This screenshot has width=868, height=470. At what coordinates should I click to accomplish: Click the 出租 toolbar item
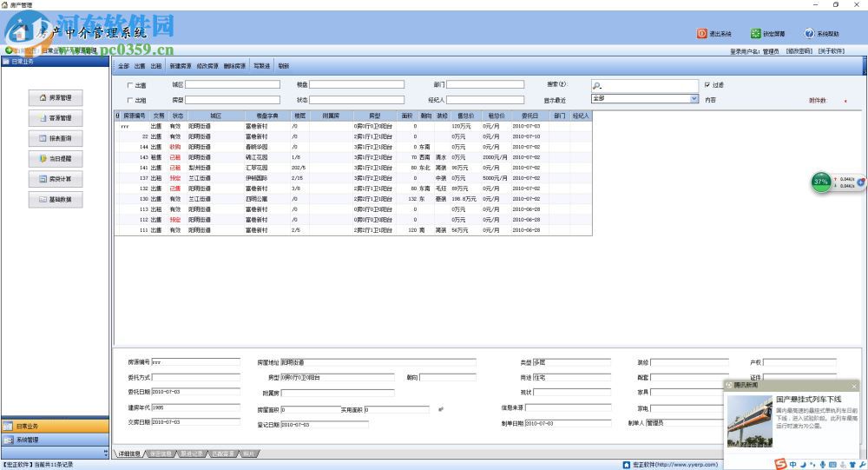pos(156,66)
